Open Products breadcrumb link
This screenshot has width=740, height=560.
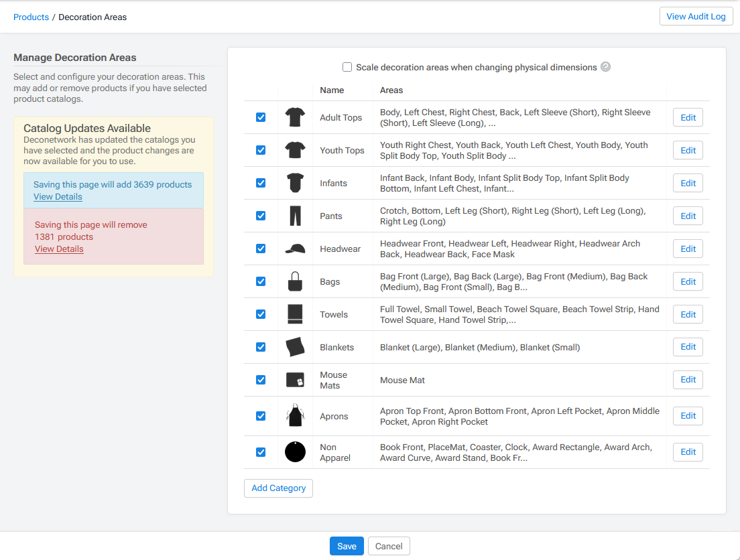[31, 17]
